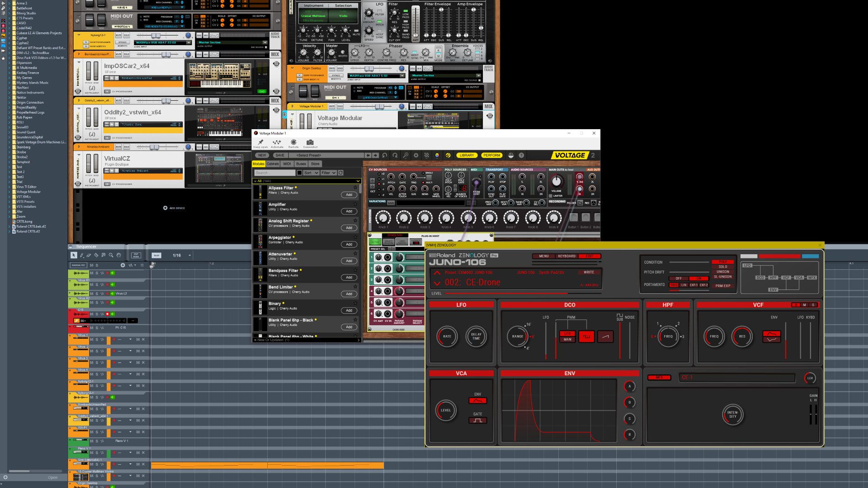Click ADD DEVICE in the rack
The image size is (868, 488).
coord(174,208)
